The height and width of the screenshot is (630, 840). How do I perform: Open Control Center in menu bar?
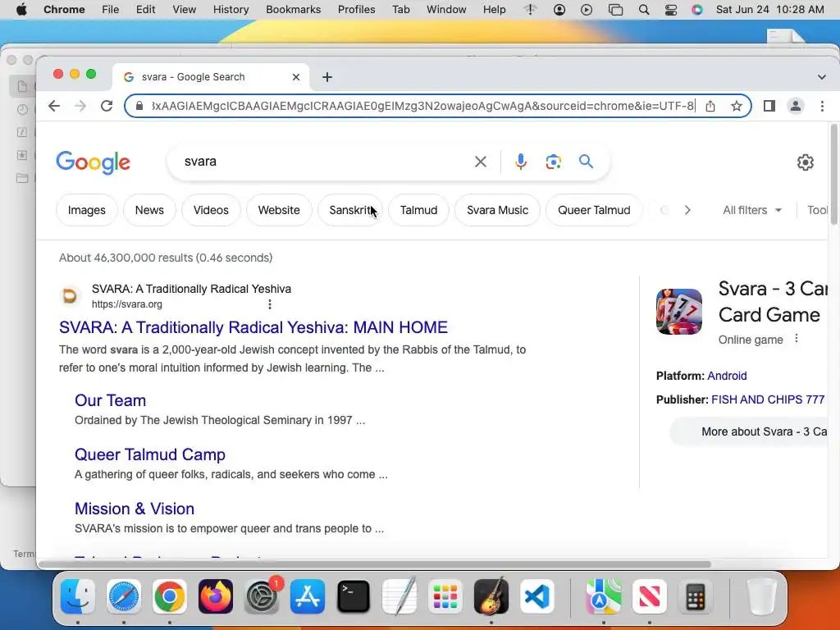coord(671,10)
